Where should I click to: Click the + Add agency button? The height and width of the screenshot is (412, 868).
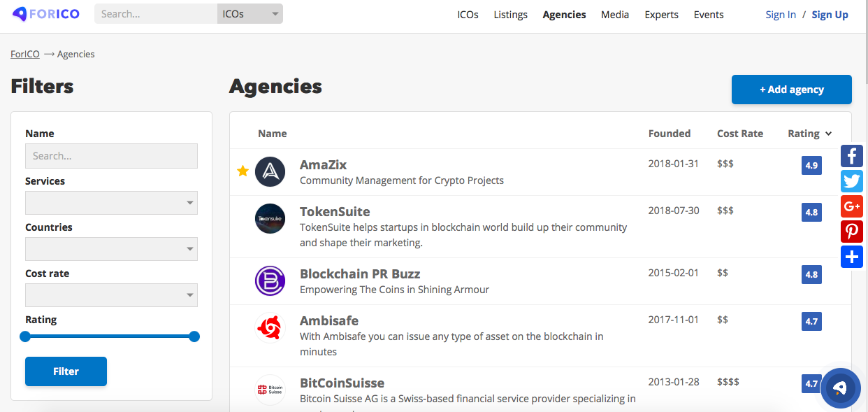(x=791, y=90)
